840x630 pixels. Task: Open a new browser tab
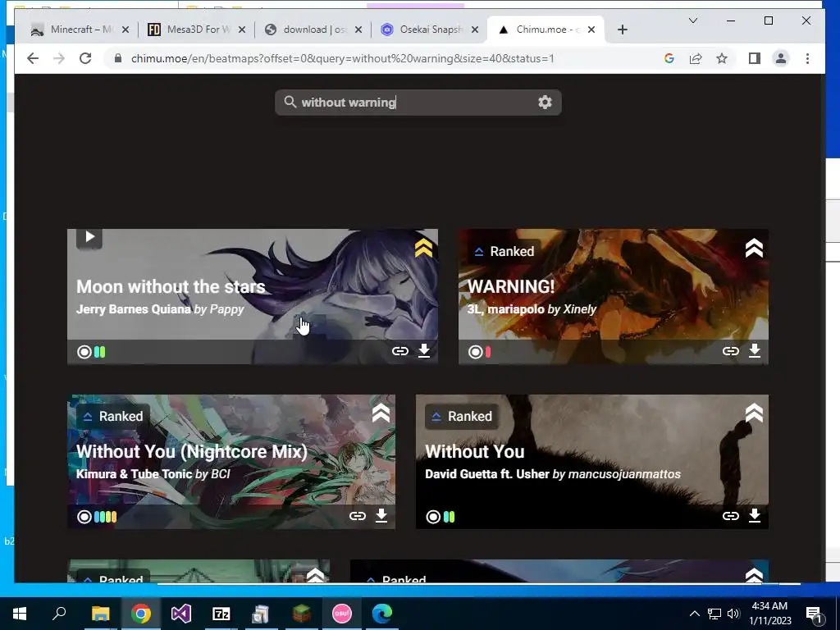pyautogui.click(x=622, y=30)
